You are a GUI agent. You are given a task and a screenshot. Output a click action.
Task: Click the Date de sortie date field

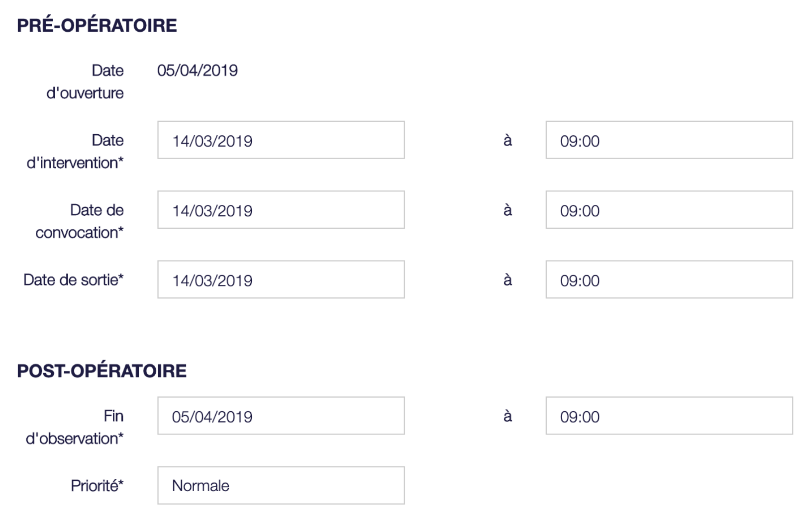point(280,279)
